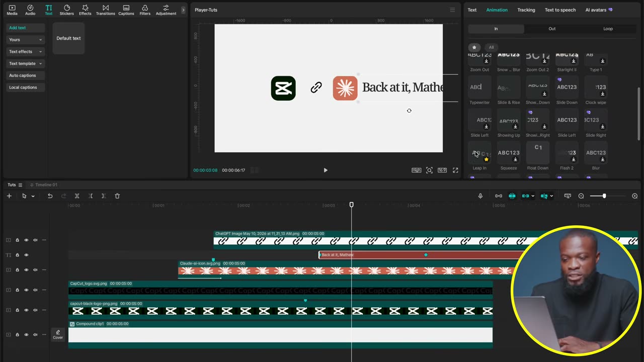This screenshot has width=644, height=362.
Task: Mute the ChatGPT Image track
Action: coord(35,240)
